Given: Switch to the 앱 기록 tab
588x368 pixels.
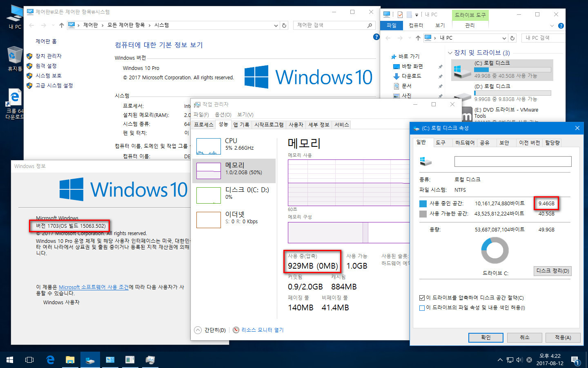Looking at the screenshot, I should pyautogui.click(x=241, y=125).
